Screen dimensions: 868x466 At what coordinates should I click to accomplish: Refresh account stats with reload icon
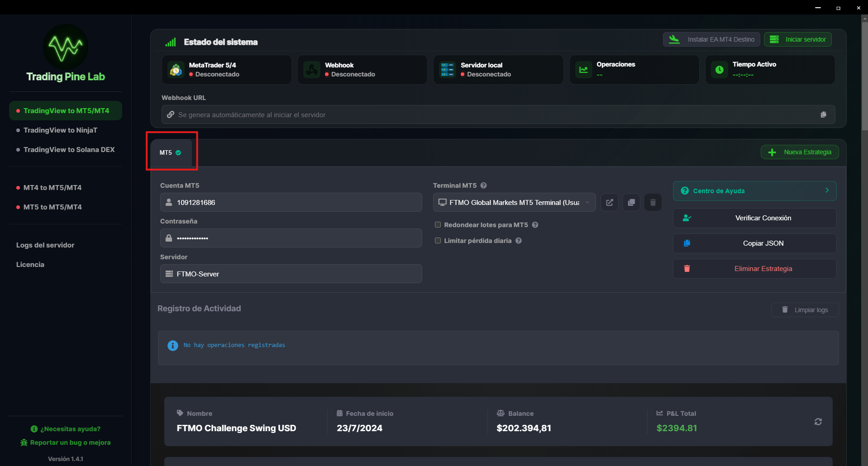click(818, 422)
